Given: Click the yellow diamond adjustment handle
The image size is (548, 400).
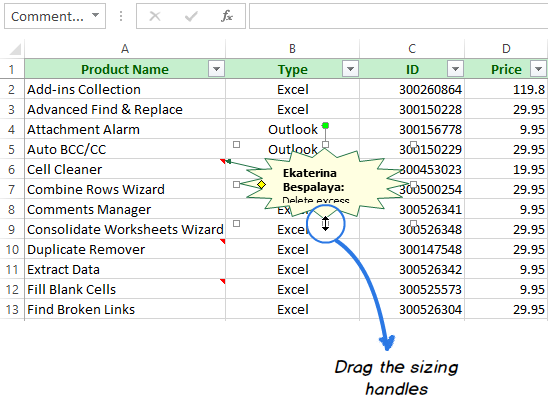Looking at the screenshot, I should 261,184.
